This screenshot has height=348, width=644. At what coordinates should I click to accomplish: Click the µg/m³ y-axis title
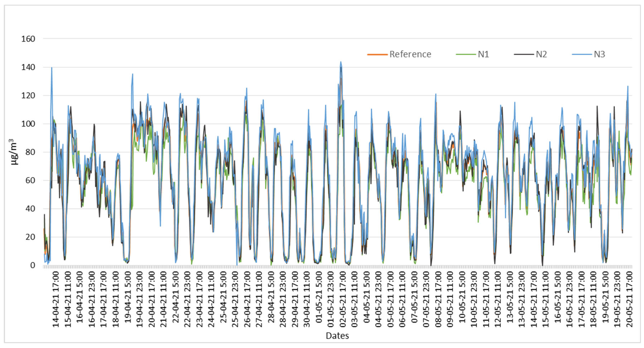pyautogui.click(x=14, y=152)
